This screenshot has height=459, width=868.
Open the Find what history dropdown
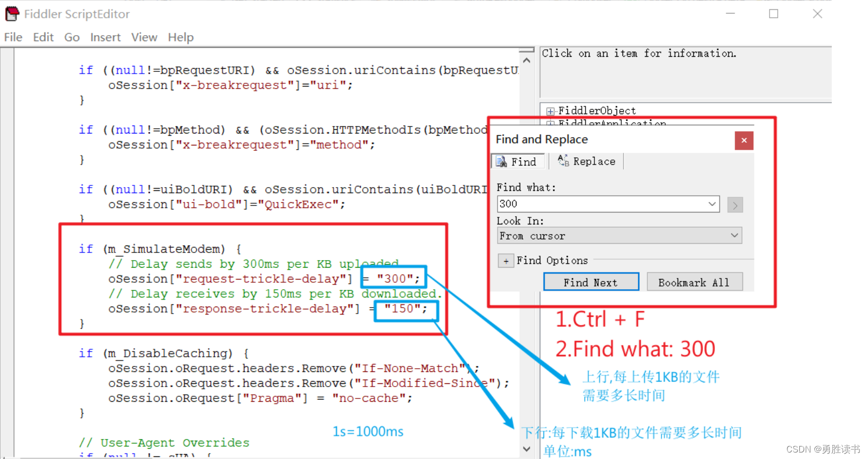pyautogui.click(x=712, y=204)
